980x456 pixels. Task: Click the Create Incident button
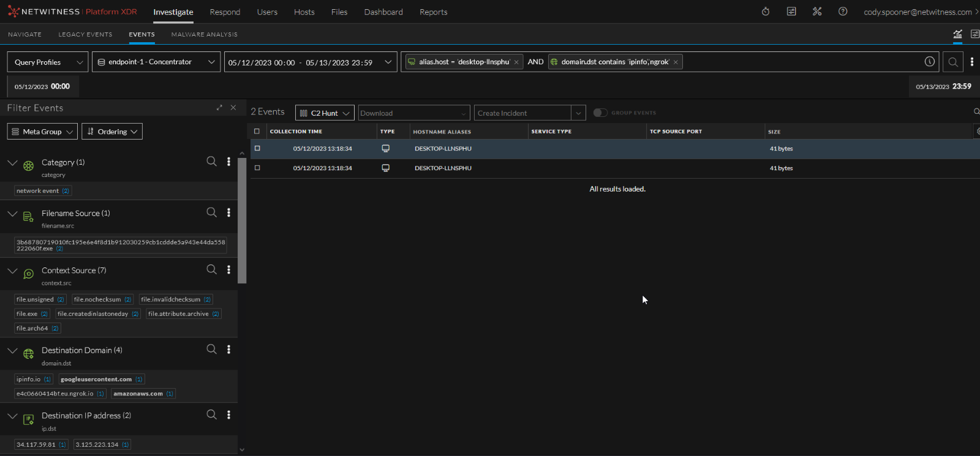(x=523, y=113)
